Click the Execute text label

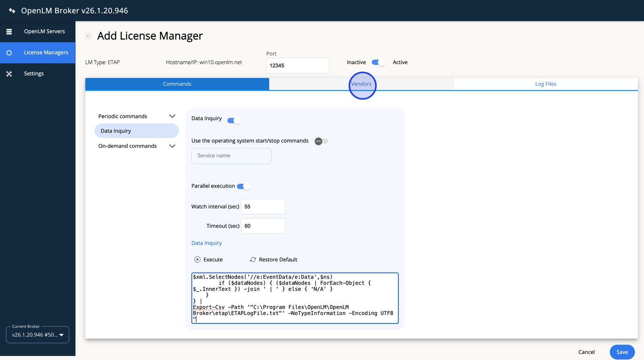pyautogui.click(x=213, y=260)
